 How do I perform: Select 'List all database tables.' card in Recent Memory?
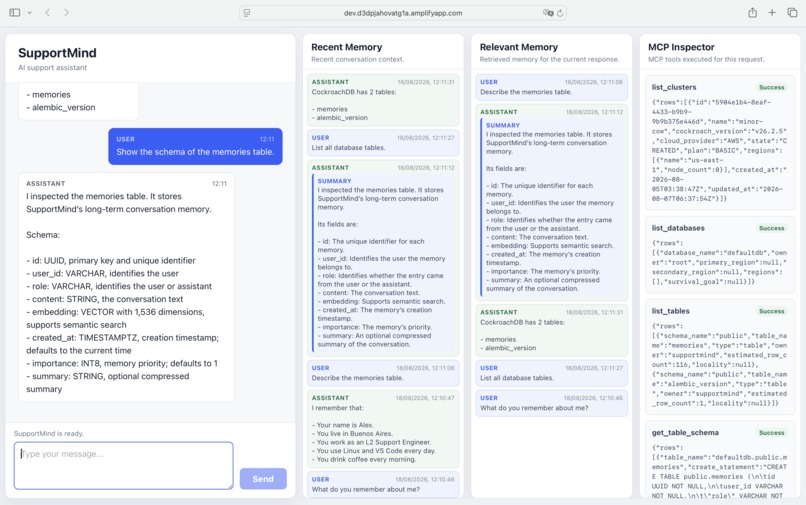pos(383,143)
